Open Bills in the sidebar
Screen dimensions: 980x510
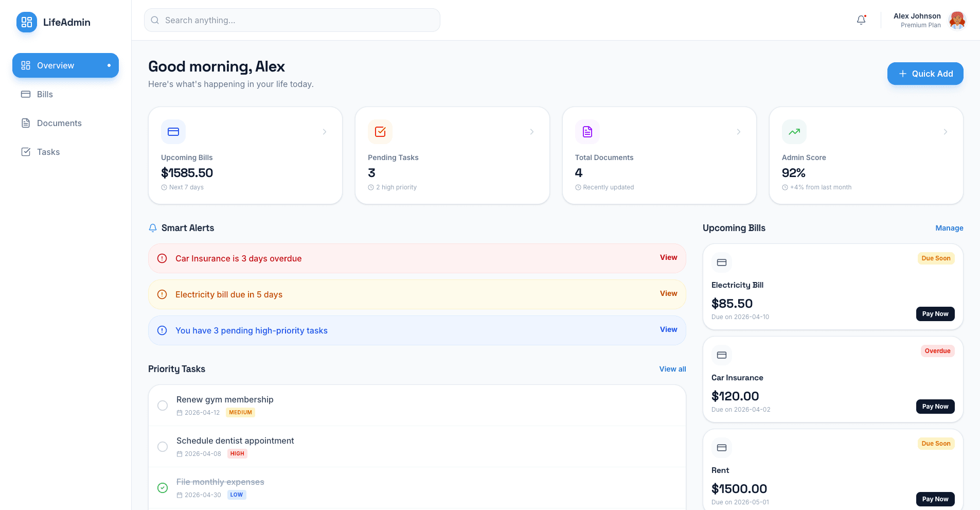(x=65, y=94)
